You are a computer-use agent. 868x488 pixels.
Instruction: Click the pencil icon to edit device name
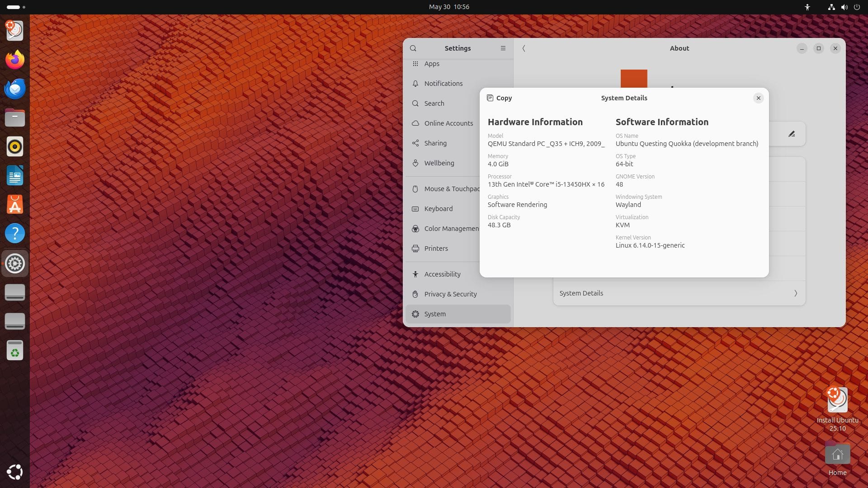click(792, 134)
